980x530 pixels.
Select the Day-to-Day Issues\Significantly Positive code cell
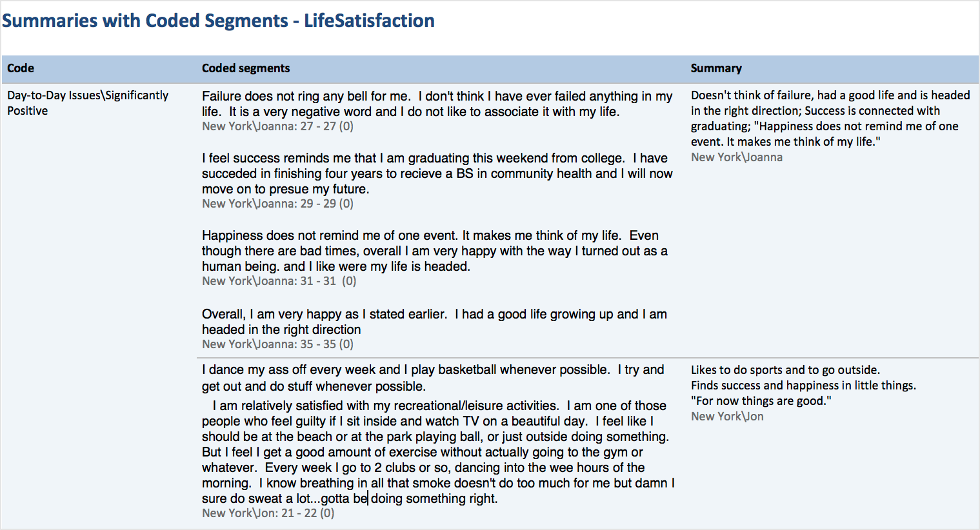pos(88,103)
